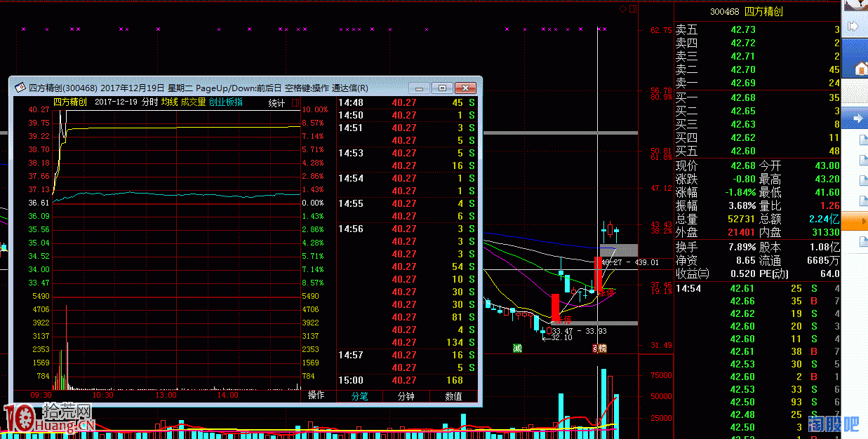The width and height of the screenshot is (868, 439).
Task: Click stock code 300468 in quote panel
Action: [x=725, y=11]
